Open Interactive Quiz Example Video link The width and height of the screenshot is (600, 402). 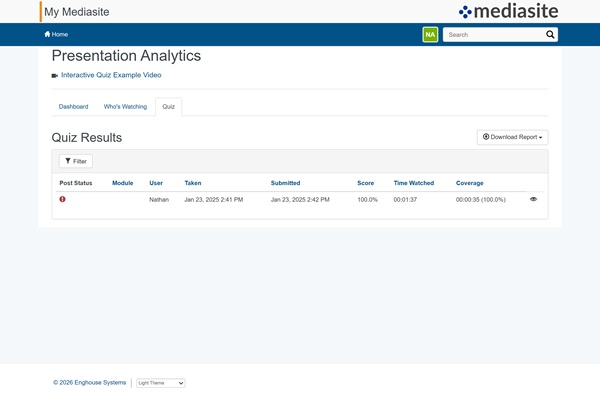tap(110, 75)
